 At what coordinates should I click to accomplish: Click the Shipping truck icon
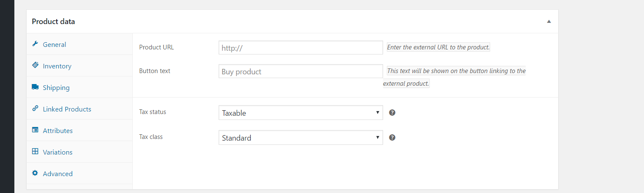[x=35, y=87]
